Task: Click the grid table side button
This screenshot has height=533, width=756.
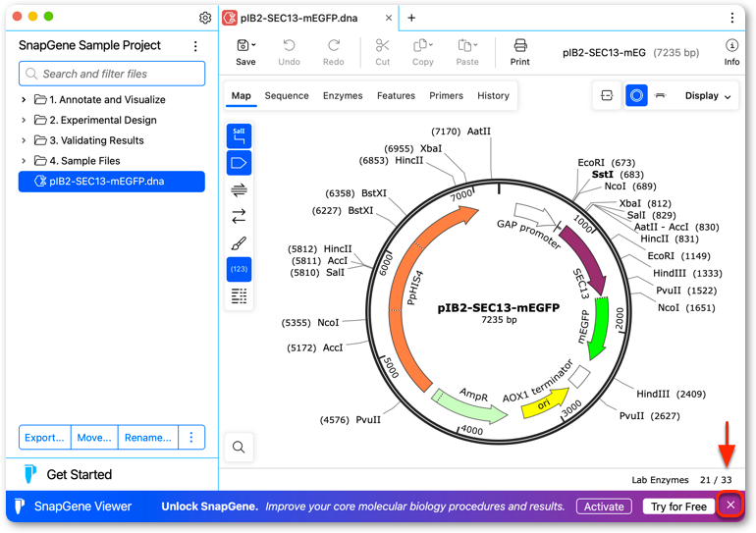Action: point(240,295)
